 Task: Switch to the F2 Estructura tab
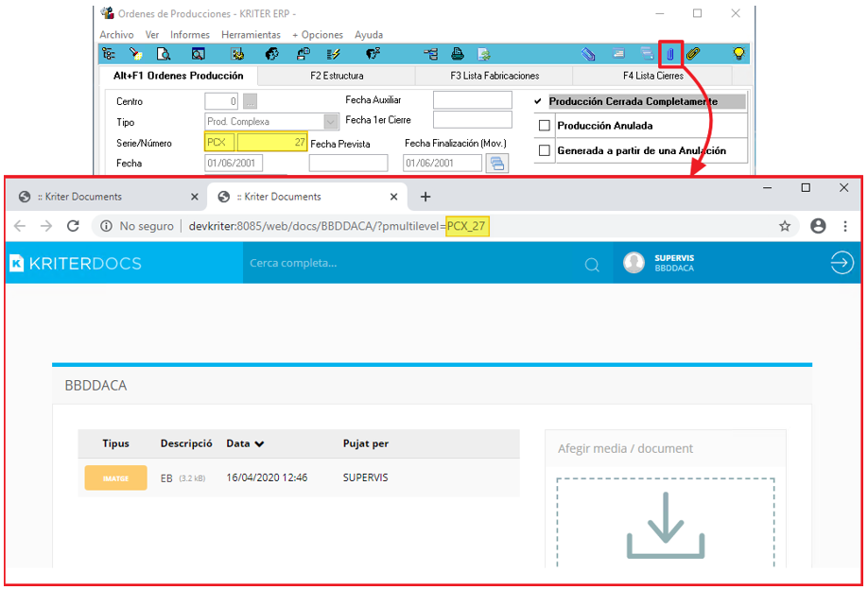tap(337, 76)
